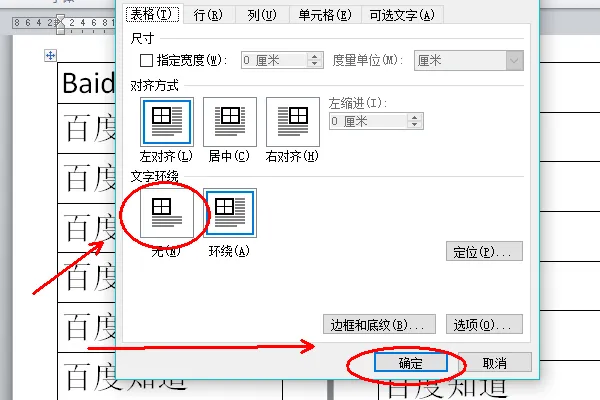Viewport: 600px width, 400px height.
Task: Click the 定位 button
Action: tap(484, 251)
